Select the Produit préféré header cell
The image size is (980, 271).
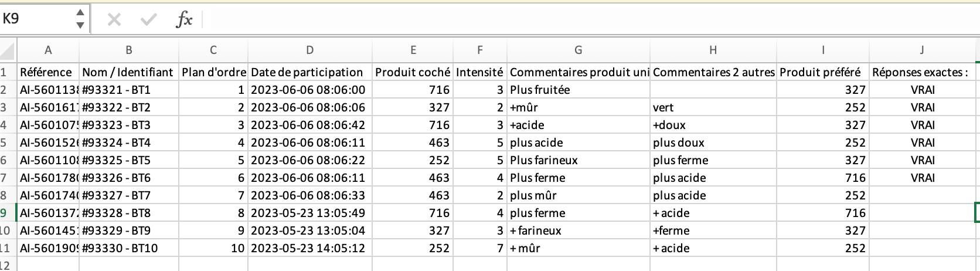tap(820, 72)
